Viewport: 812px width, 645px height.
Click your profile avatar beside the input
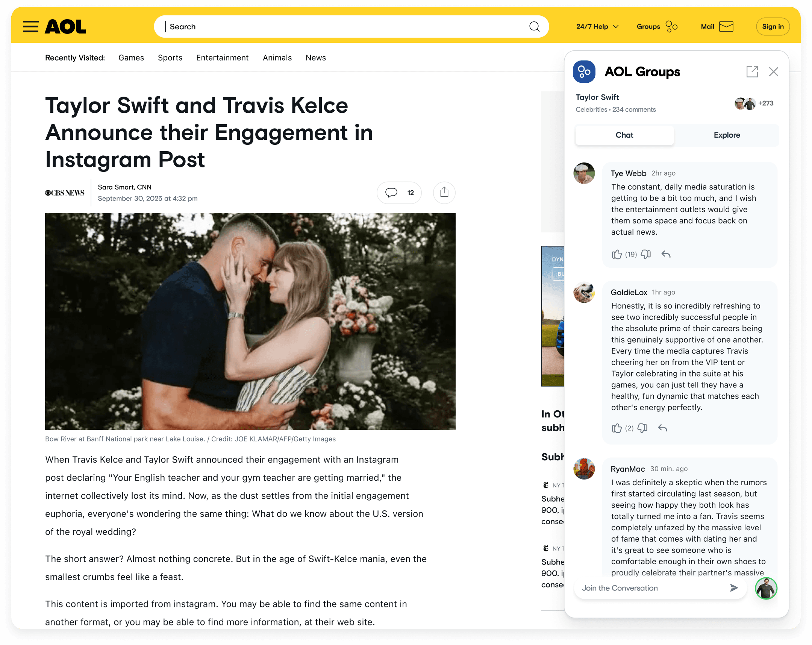(766, 588)
